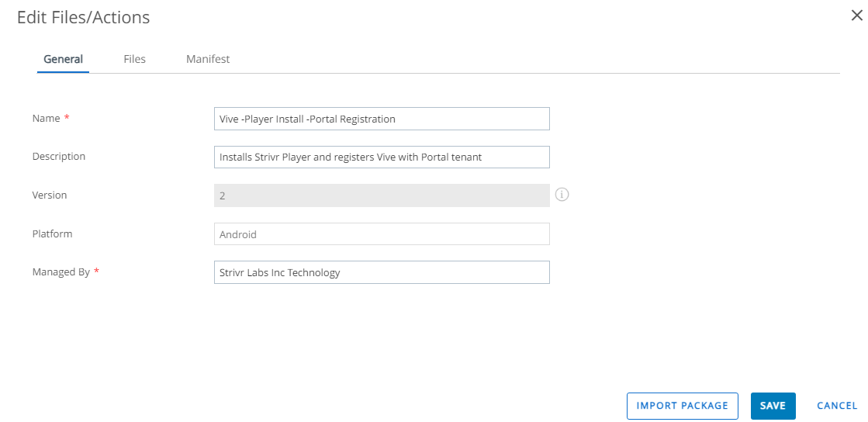
Task: Click the Description label
Action: click(59, 157)
